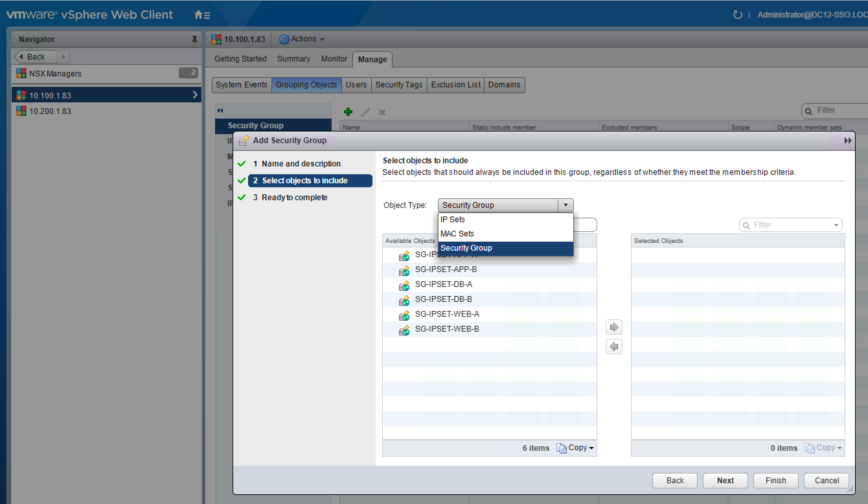Click the right arrow add-to-selected button
The width and height of the screenshot is (868, 504).
[613, 327]
